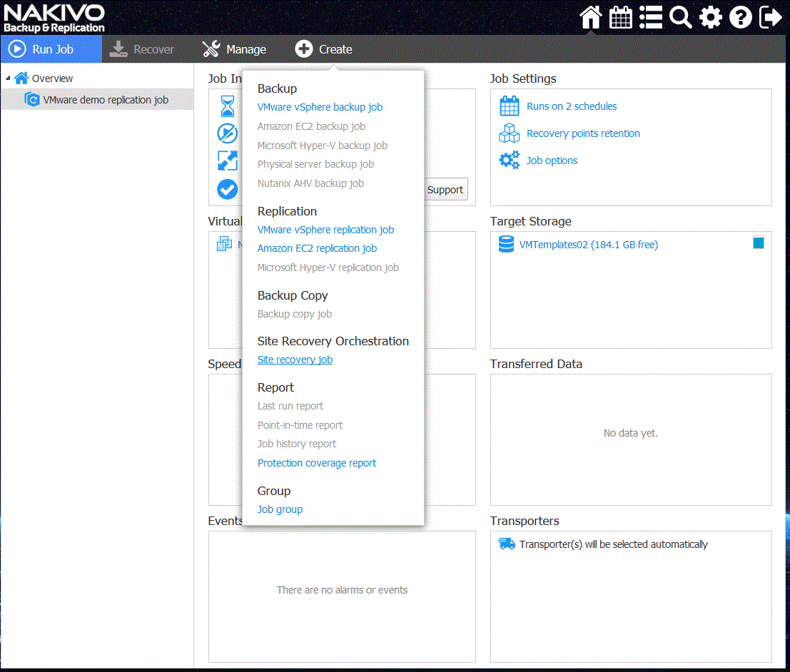Click the transporter truck icon

point(507,544)
